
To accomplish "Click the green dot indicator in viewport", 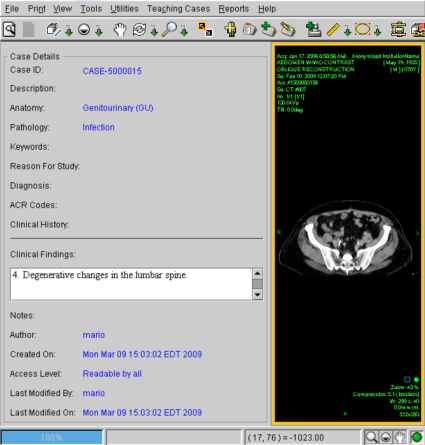I will pos(416,380).
